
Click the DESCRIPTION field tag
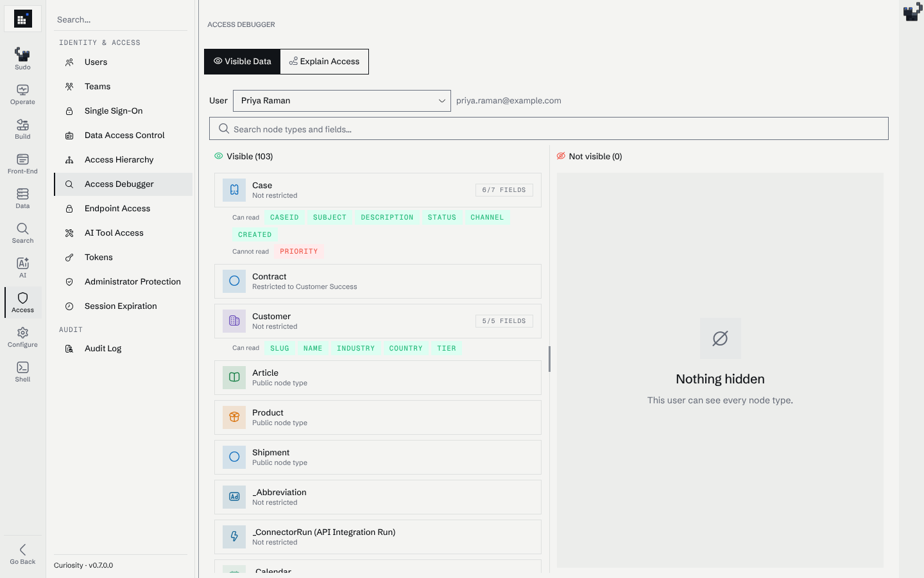click(x=387, y=218)
